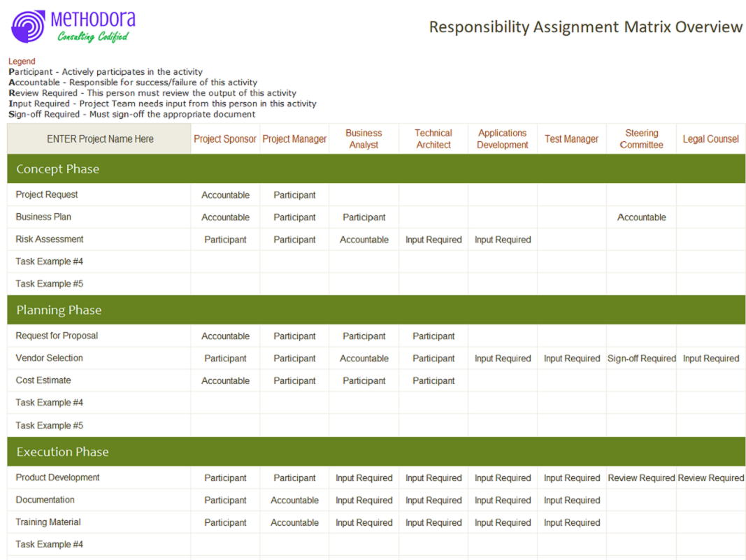Click the Risk Assessment task name

(50, 239)
